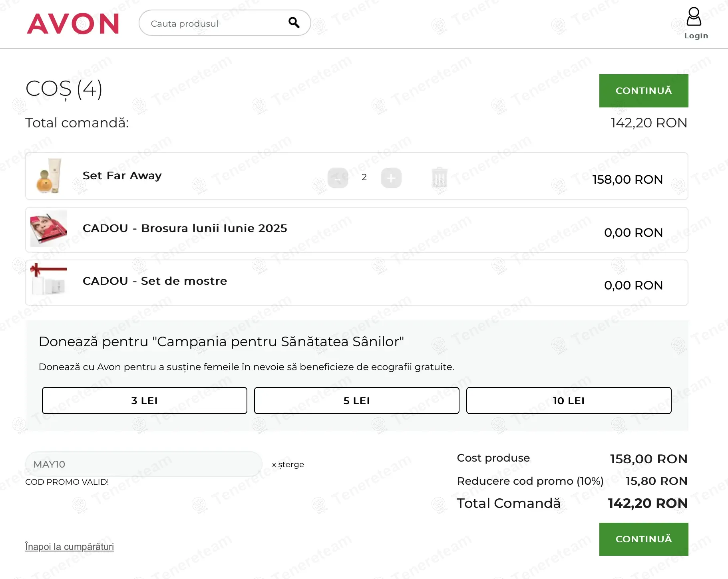
Task: Click the 158,00 RON price in Set Far Away row
Action: point(627,180)
